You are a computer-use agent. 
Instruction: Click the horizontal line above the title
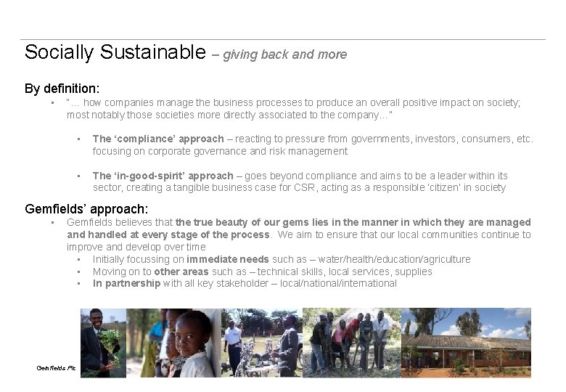click(x=283, y=39)
